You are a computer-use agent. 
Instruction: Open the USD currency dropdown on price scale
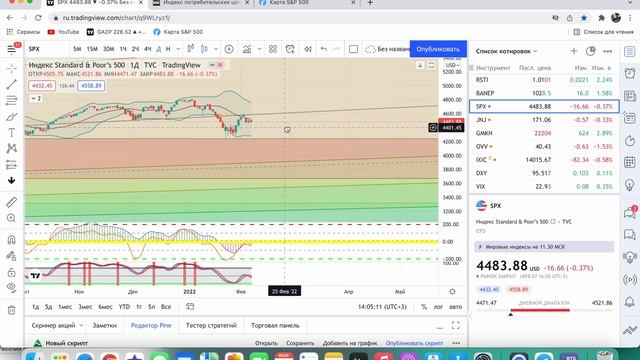click(452, 65)
